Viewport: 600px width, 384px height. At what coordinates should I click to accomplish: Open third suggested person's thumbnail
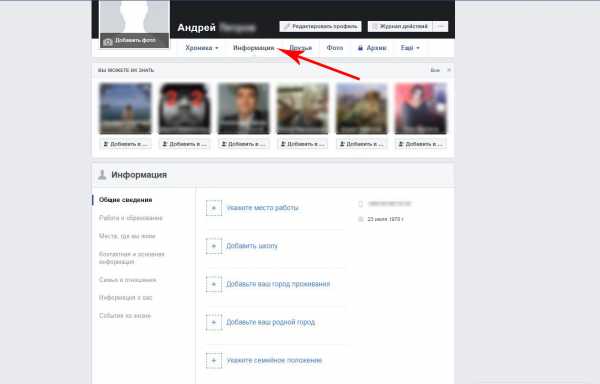coord(243,109)
